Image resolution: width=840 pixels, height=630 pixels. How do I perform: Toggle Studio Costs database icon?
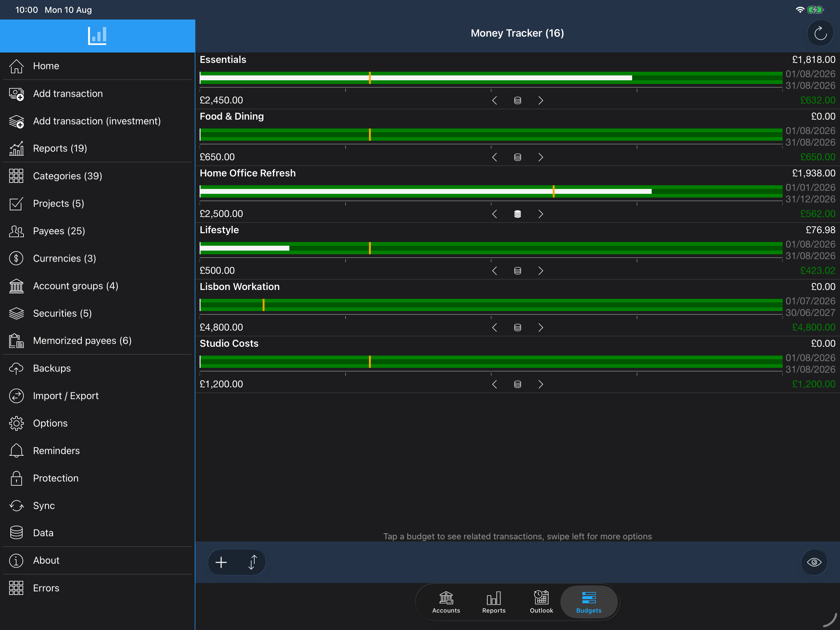pyautogui.click(x=517, y=384)
